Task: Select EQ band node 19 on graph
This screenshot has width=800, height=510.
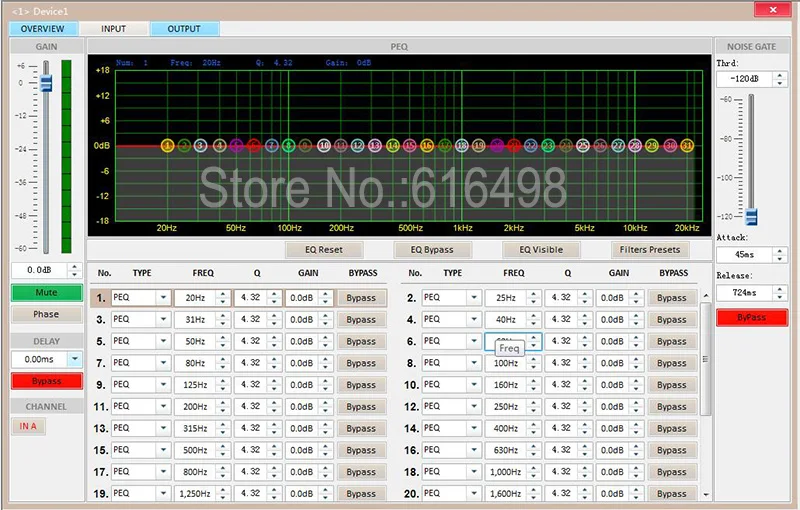Action: 479,146
